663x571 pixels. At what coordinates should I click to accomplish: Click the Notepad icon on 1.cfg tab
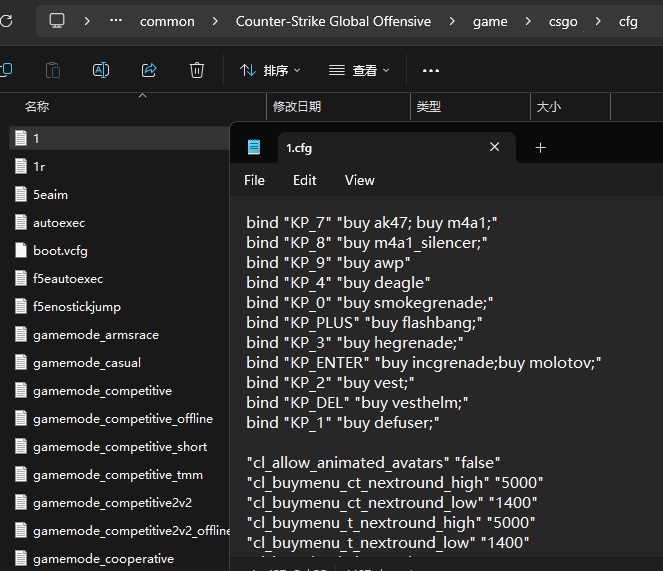pyautogui.click(x=254, y=147)
